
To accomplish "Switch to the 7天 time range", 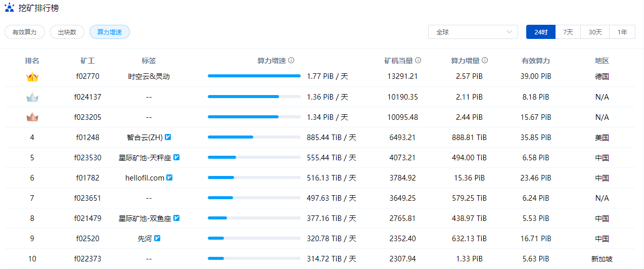I will 568,32.
